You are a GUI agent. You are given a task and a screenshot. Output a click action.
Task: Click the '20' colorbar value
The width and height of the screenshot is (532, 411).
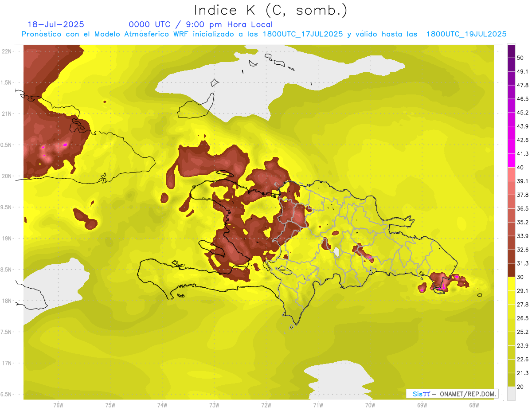(521, 387)
